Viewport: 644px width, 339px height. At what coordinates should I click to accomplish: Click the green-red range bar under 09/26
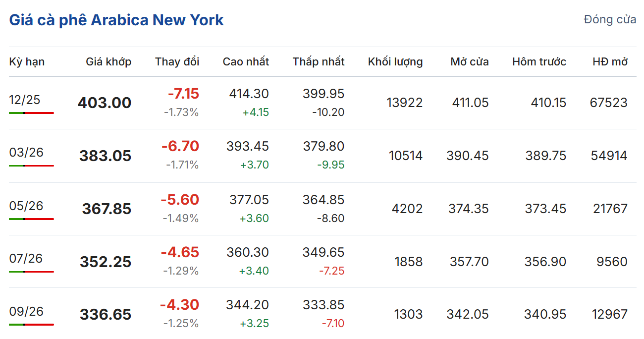pos(31,325)
